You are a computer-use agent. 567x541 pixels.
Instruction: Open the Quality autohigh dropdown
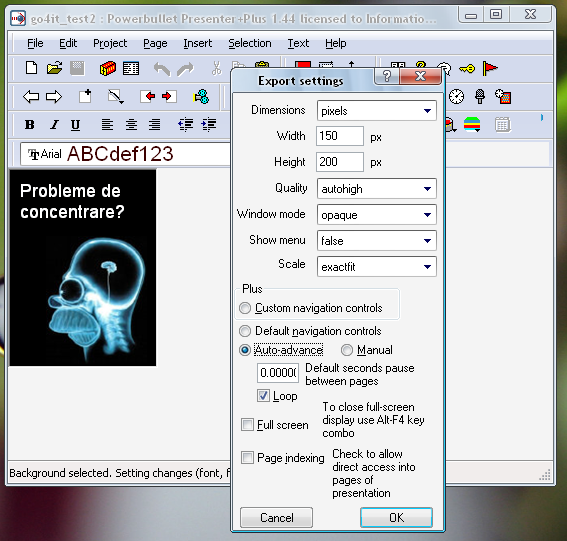(x=377, y=188)
